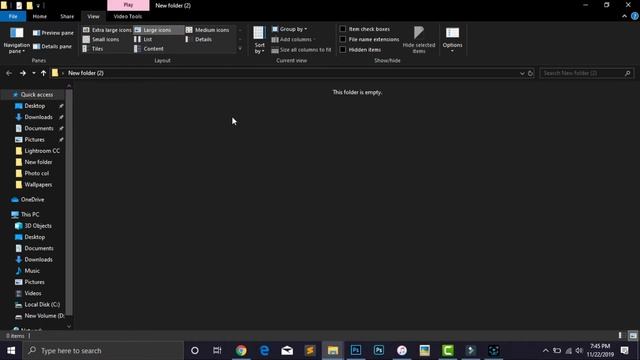Click the Type here to search box

point(103,351)
